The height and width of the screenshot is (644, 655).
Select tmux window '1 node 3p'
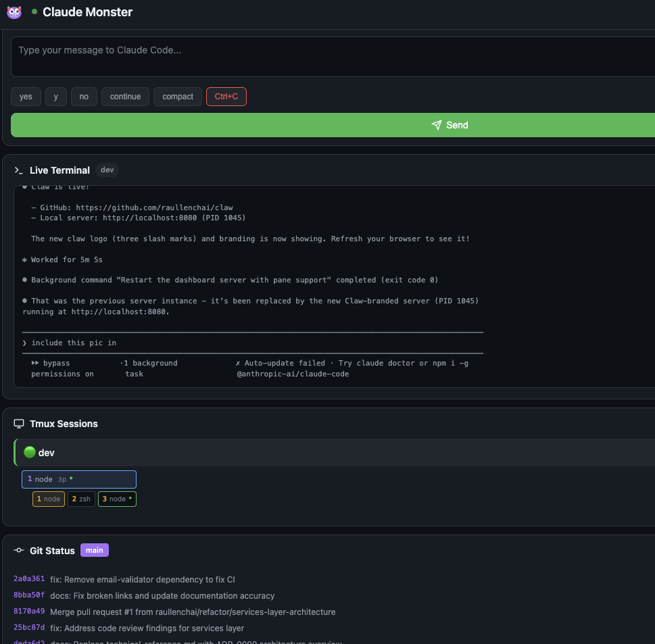coord(79,479)
